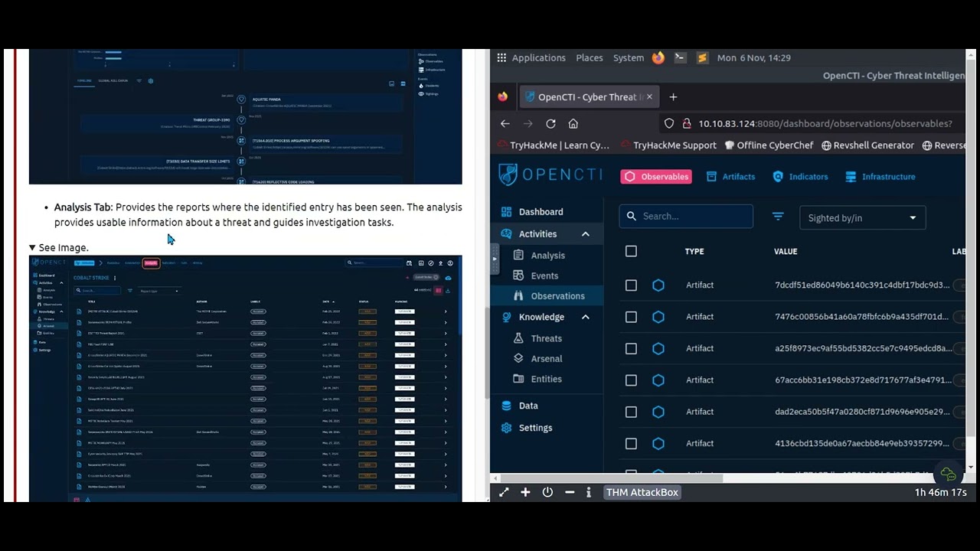Open the filters icon beside the search box

[x=778, y=217]
